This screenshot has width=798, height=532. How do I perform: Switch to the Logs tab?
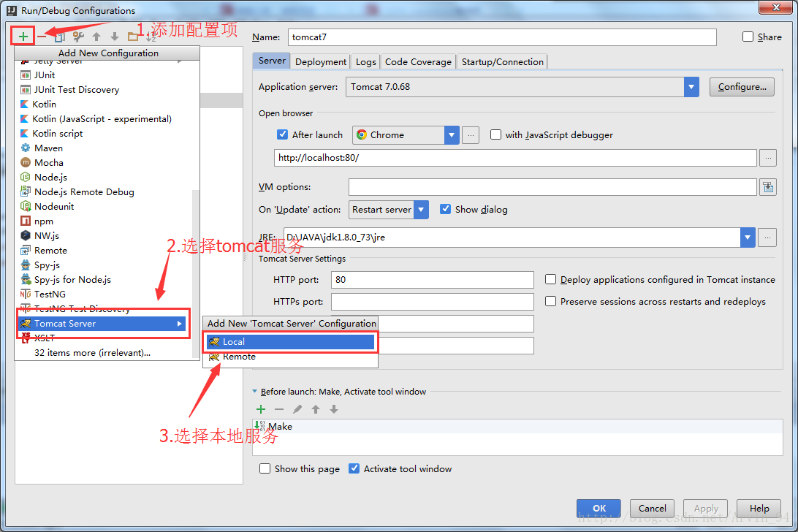point(366,61)
